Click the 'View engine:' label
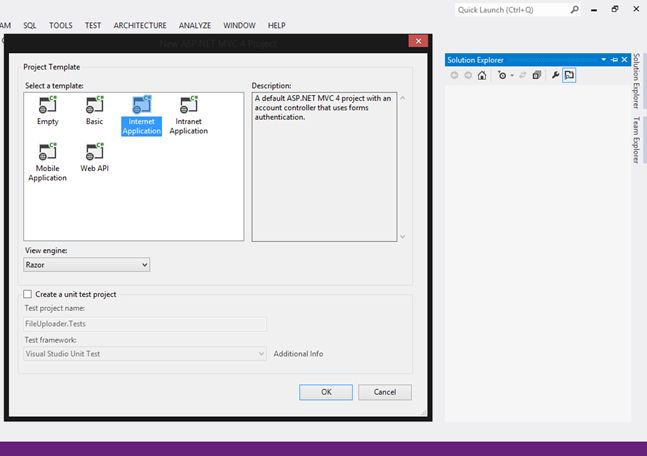Image resolution: width=647 pixels, height=456 pixels. pyautogui.click(x=46, y=250)
